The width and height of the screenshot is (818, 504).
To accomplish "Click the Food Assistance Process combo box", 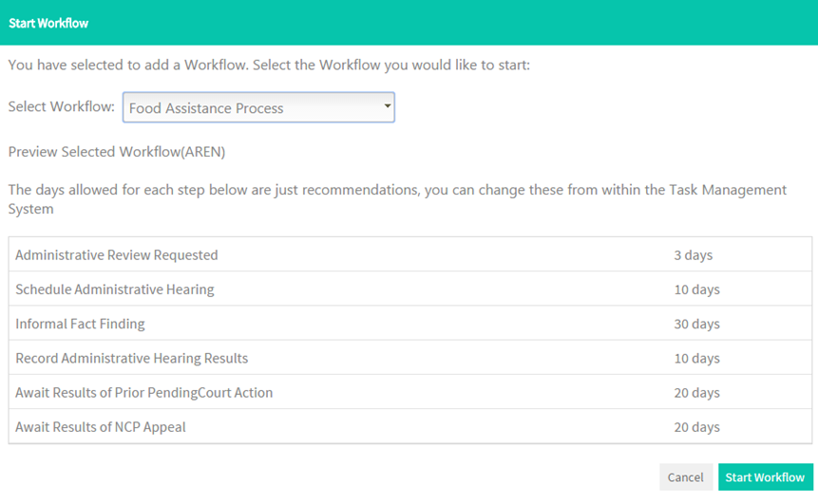I will 258,107.
